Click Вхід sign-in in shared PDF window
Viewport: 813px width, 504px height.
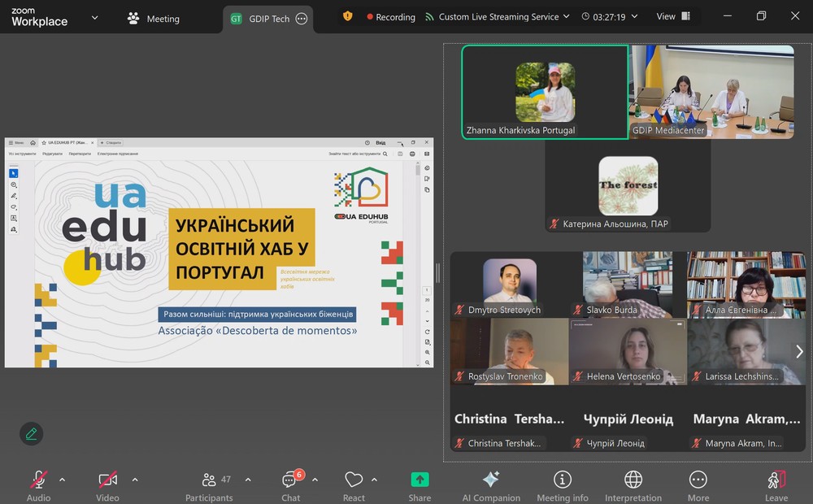pyautogui.click(x=380, y=142)
